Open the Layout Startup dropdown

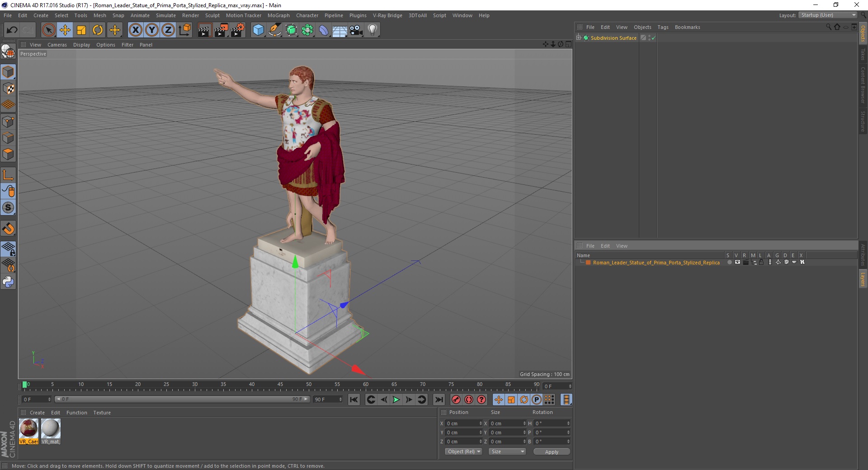pos(828,15)
